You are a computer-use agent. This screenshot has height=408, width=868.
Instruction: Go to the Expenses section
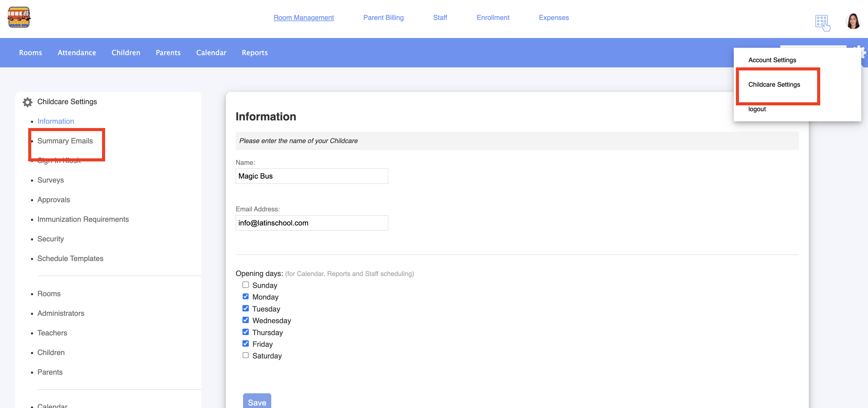553,17
